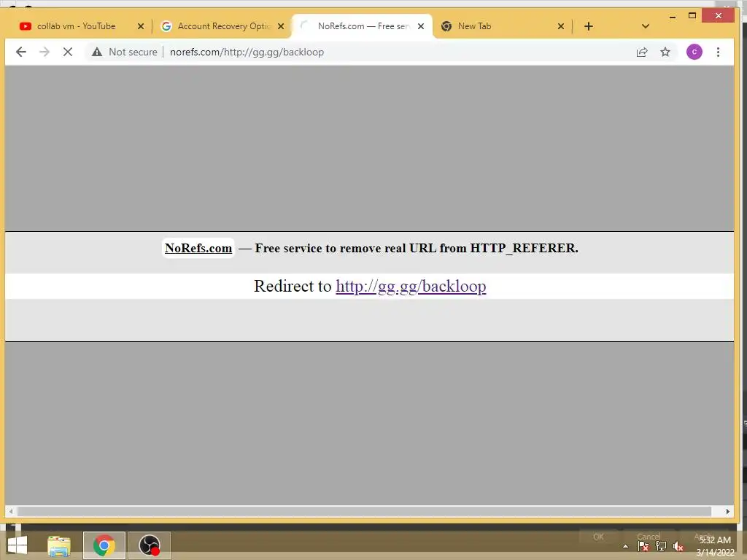
Task: Close the collab vm YouTube tab
Action: [141, 26]
